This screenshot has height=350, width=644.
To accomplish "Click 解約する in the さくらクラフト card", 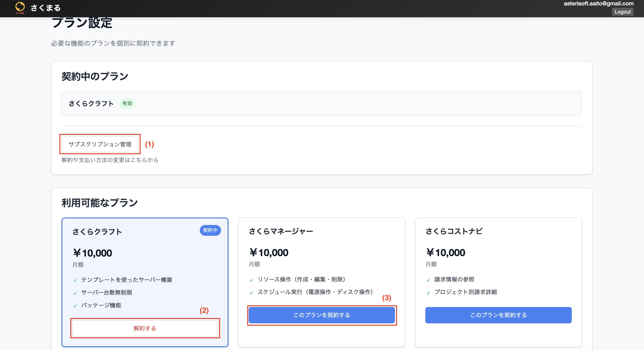I will click(145, 328).
